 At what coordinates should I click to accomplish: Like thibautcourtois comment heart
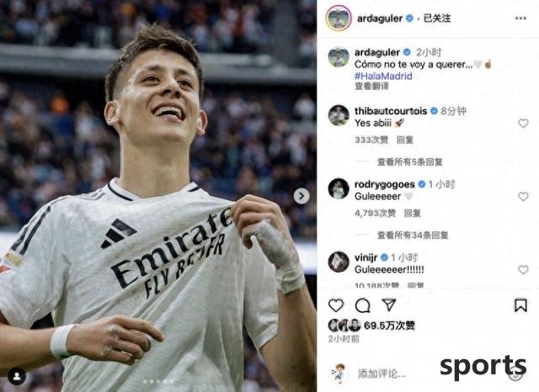[x=523, y=123]
